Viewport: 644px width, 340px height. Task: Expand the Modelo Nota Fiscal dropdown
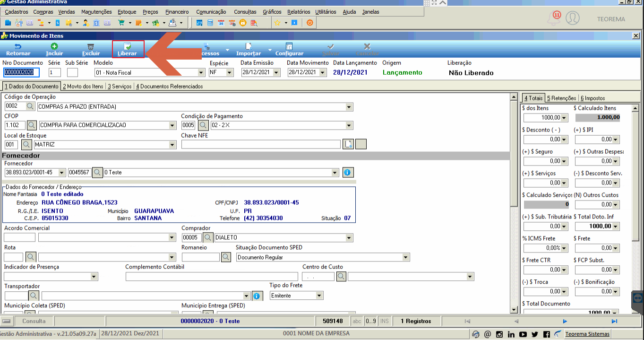(201, 72)
